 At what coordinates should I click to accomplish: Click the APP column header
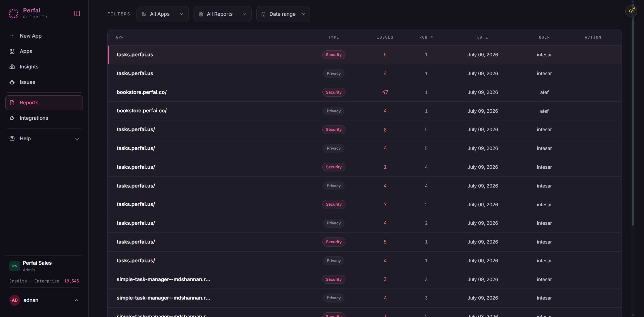pyautogui.click(x=120, y=37)
